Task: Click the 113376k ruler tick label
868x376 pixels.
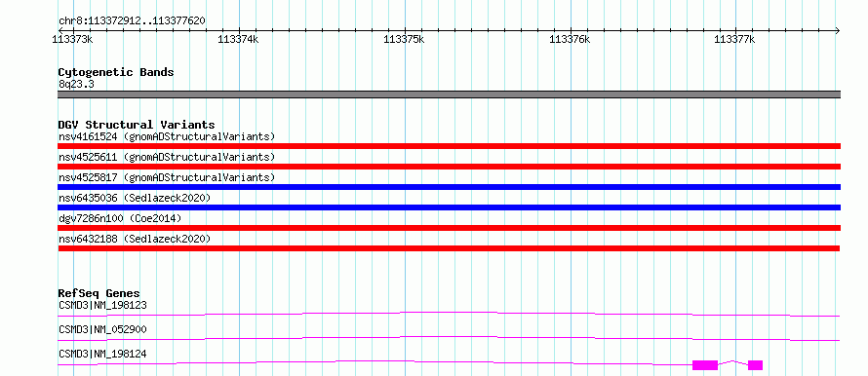Action: [571, 39]
